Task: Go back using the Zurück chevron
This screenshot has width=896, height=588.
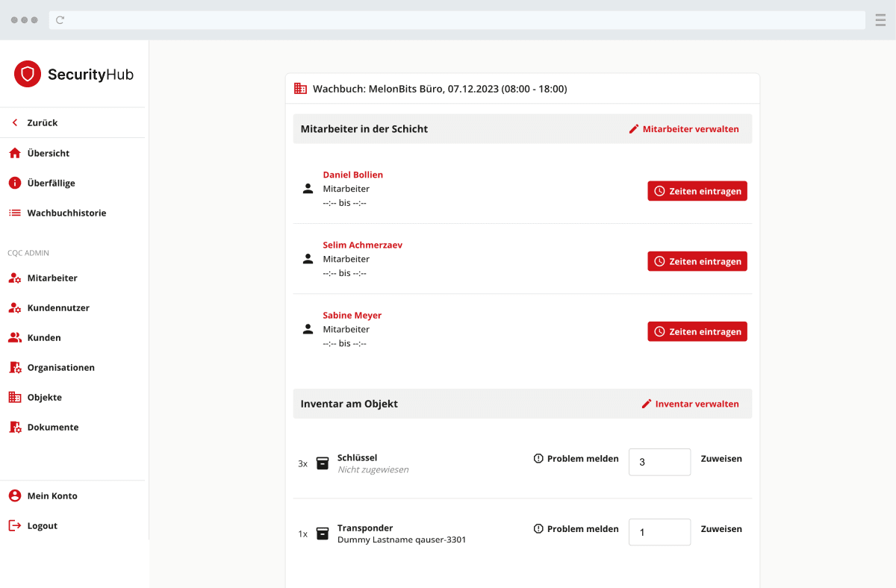Action: (x=15, y=122)
